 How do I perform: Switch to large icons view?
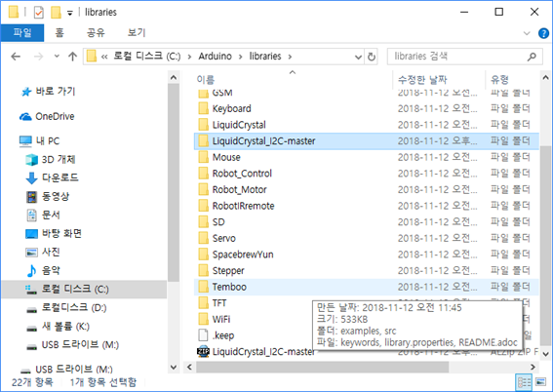(x=540, y=382)
